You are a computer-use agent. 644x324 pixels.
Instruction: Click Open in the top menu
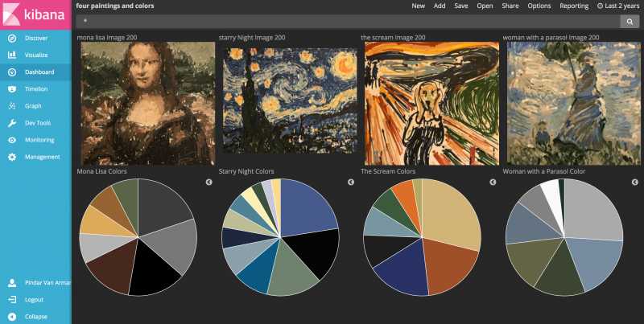click(485, 6)
